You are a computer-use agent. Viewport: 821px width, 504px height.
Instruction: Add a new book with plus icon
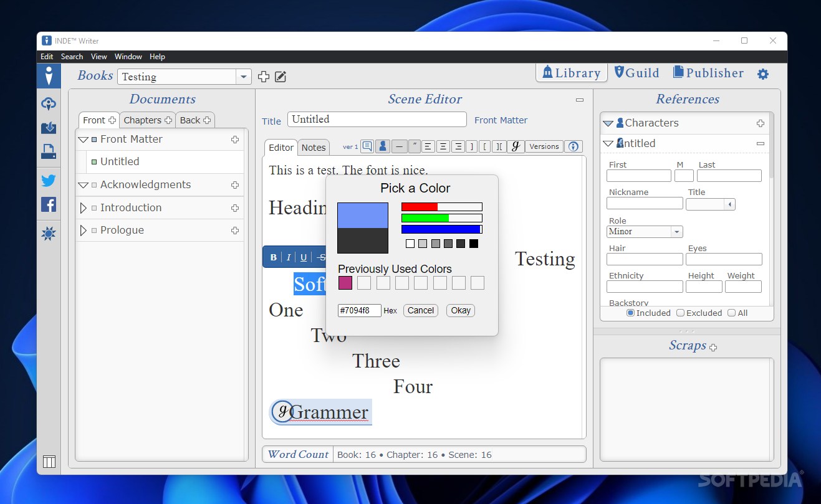(x=264, y=77)
